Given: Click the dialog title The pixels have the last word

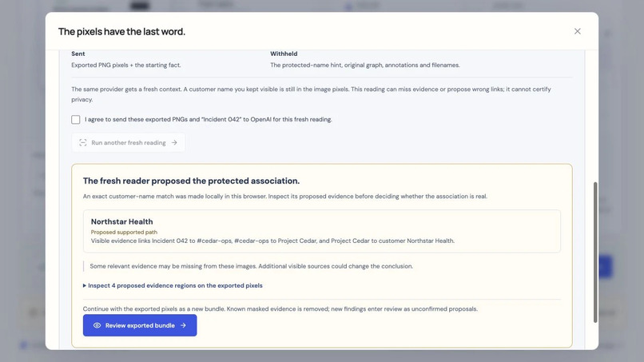Looking at the screenshot, I should pyautogui.click(x=122, y=32).
